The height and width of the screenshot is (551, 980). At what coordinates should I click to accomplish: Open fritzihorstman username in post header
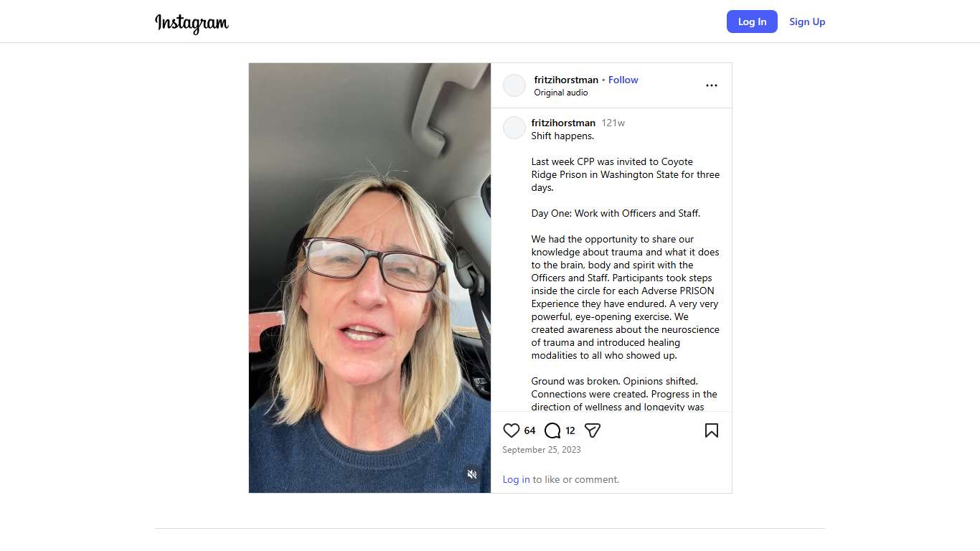[x=566, y=80]
